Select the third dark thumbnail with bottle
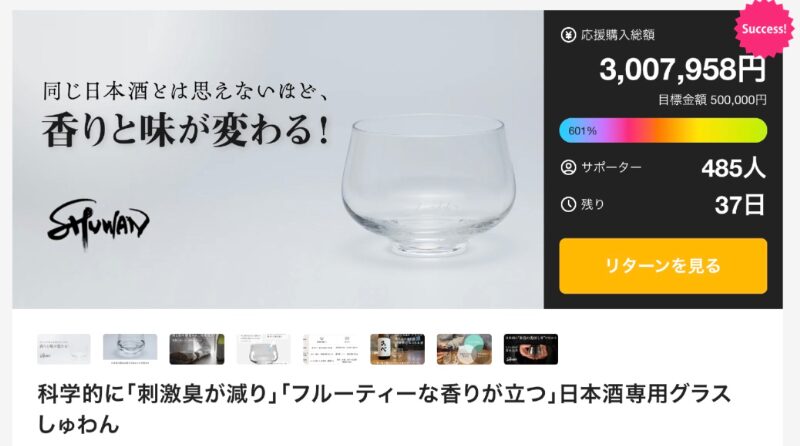 pyautogui.click(x=197, y=349)
